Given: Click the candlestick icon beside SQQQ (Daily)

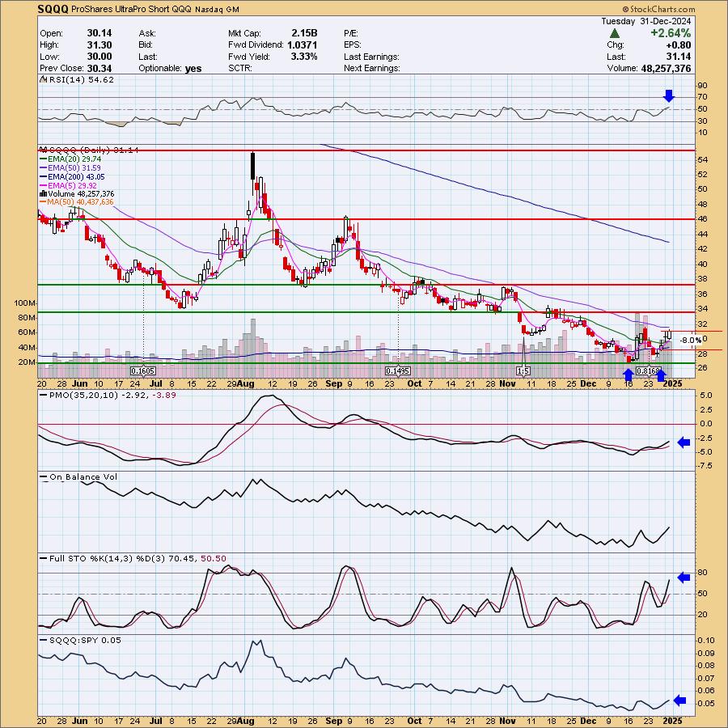Looking at the screenshot, I should click(x=44, y=150).
